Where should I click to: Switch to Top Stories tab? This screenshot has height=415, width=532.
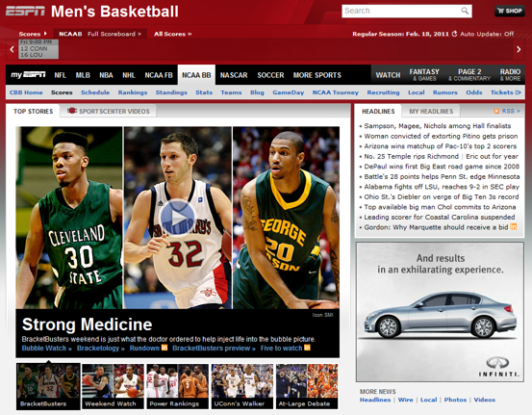click(34, 111)
